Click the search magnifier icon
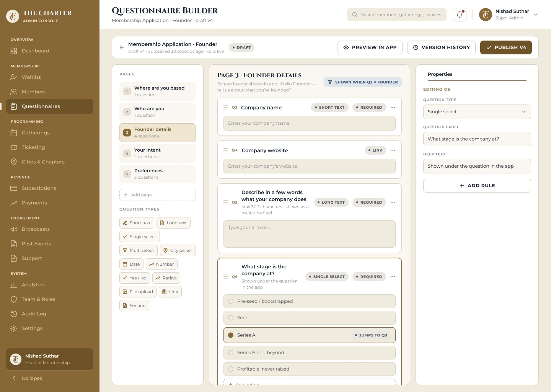551x392 pixels. tap(355, 15)
